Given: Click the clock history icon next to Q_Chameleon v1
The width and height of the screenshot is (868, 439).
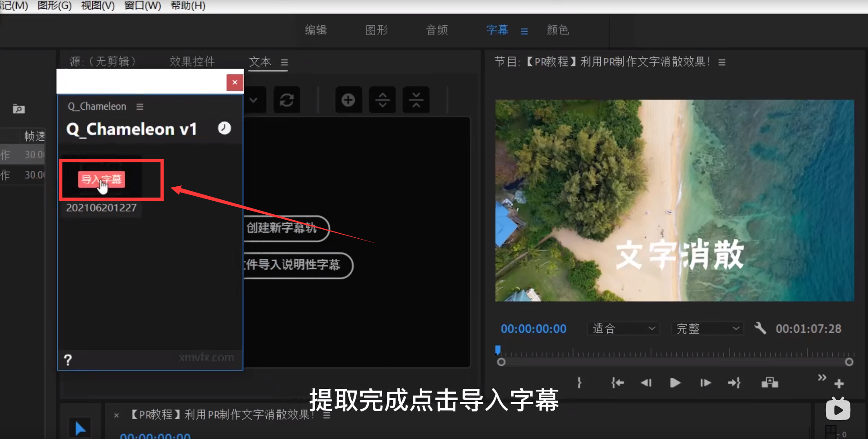Looking at the screenshot, I should click(x=224, y=128).
